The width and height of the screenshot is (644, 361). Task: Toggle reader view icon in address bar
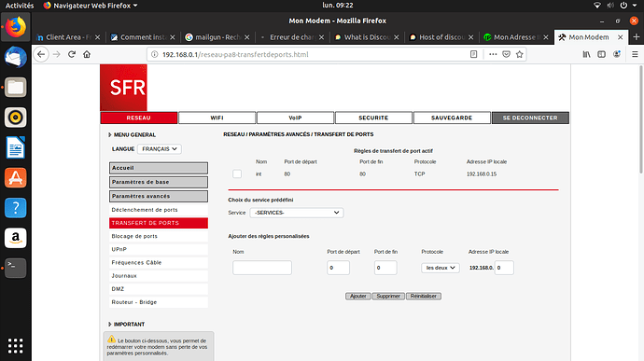473,54
